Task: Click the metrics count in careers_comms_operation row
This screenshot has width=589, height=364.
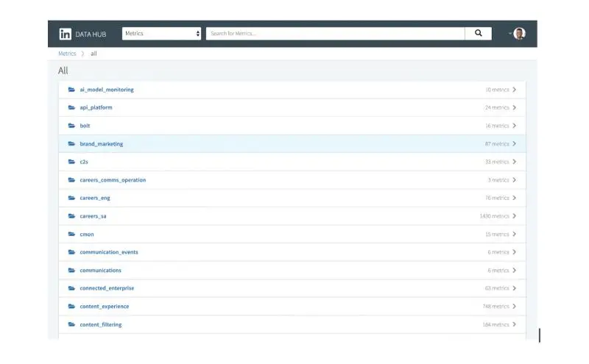Action: tap(498, 180)
